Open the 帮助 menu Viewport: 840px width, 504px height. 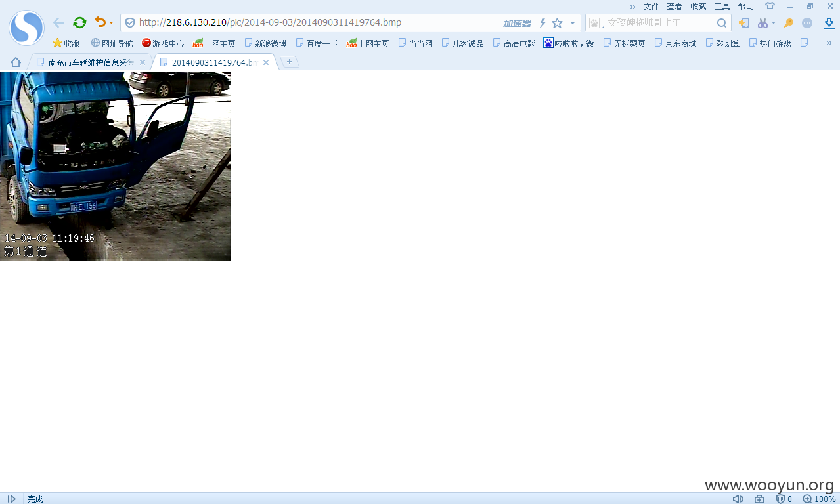[745, 6]
